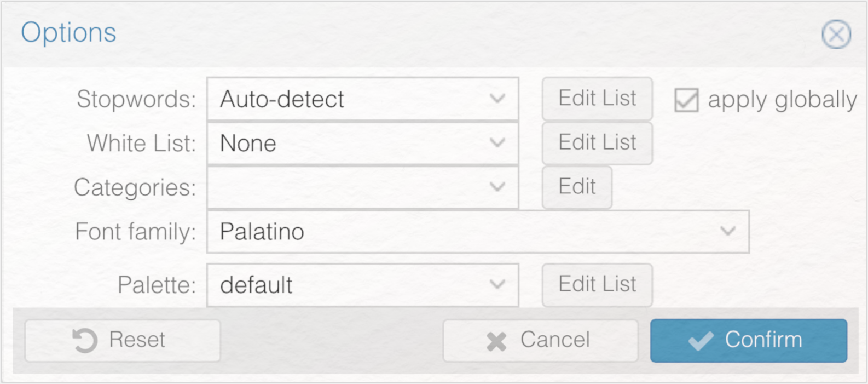Open Edit List for Palette
Screen dimensions: 868x384
pos(597,285)
